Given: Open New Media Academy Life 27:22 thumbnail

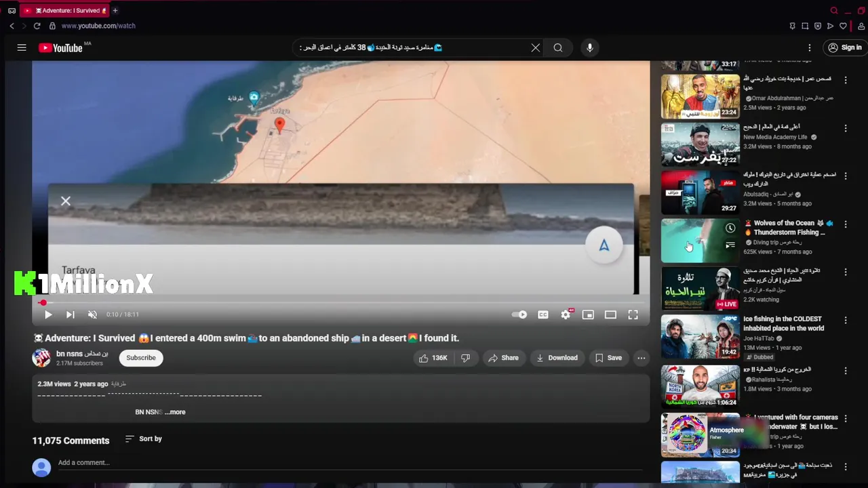Looking at the screenshot, I should point(701,144).
